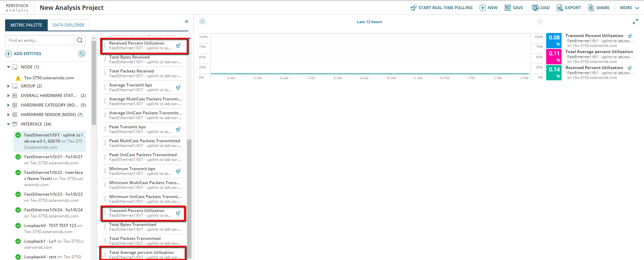The image size is (644, 260).
Task: Select the Tex-3750.solarwinds.com node
Action: click(49, 78)
